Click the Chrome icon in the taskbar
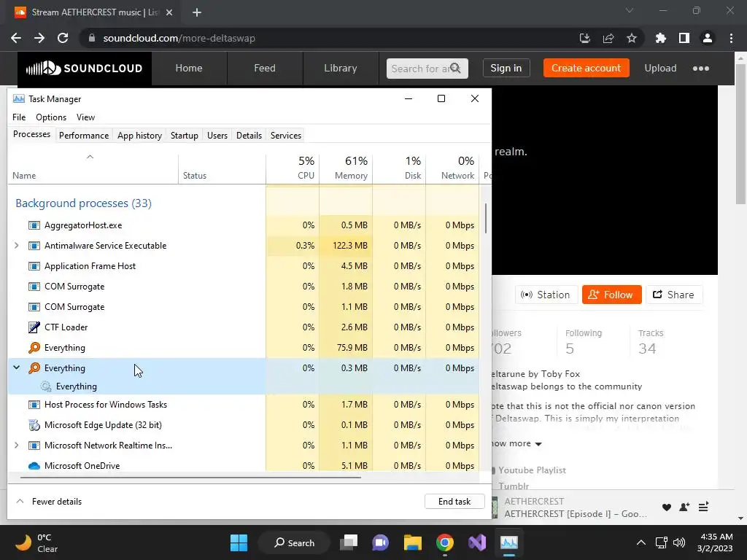This screenshot has width=747, height=560. (x=445, y=542)
